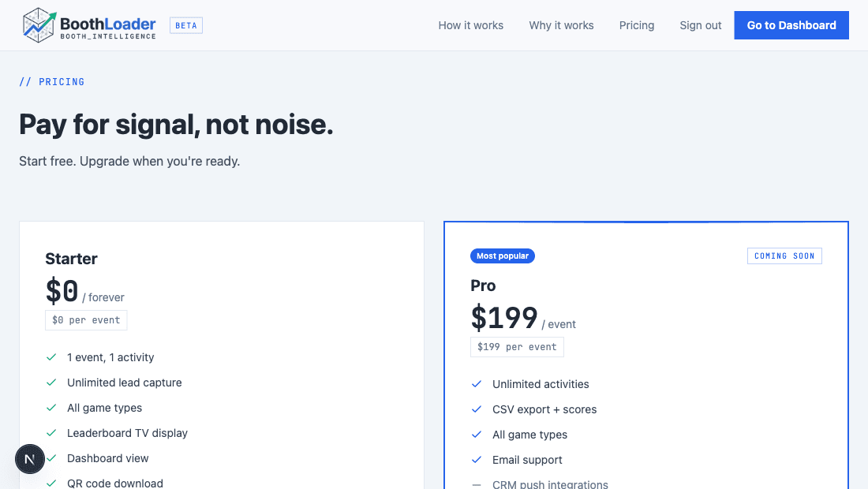The height and width of the screenshot is (489, 868).
Task: Click the checkmark beside Email support
Action: pos(477,460)
